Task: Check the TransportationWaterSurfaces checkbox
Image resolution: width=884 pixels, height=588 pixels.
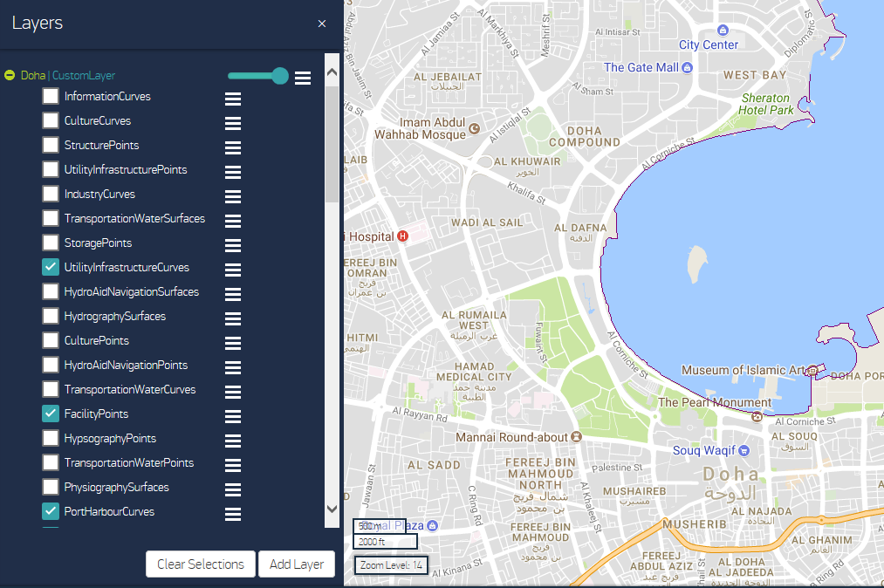Action: pyautogui.click(x=51, y=218)
